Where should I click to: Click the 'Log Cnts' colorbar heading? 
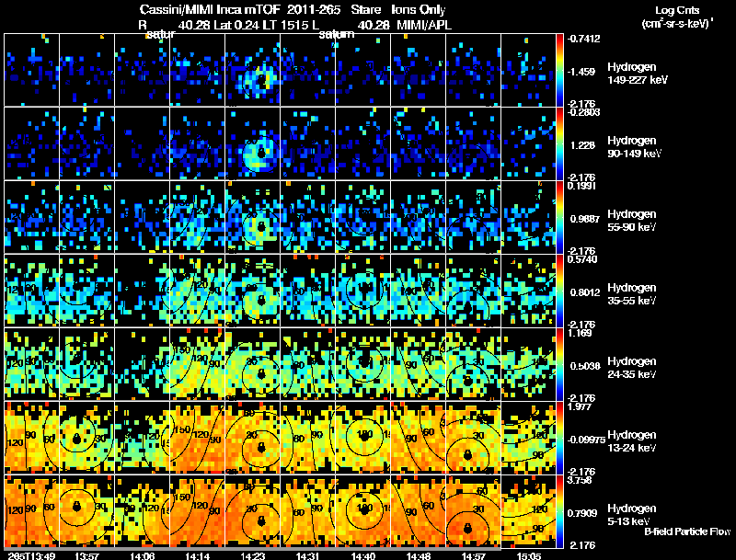coord(677,10)
